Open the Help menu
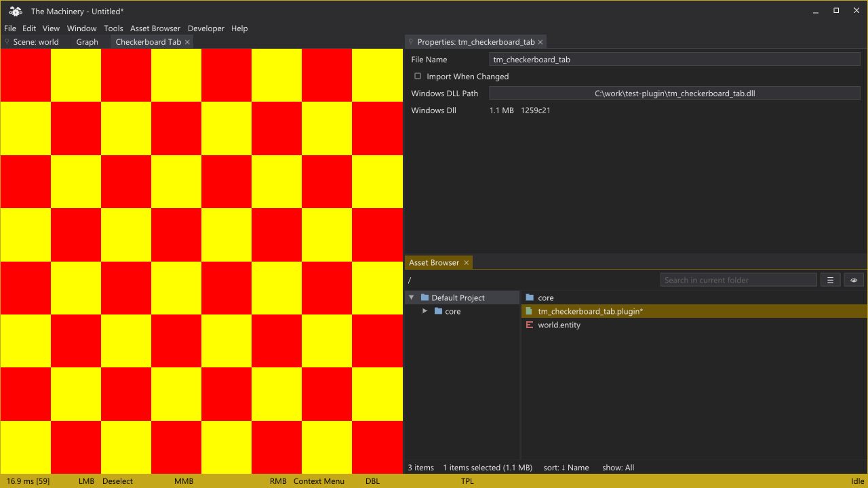This screenshot has height=488, width=868. [239, 28]
